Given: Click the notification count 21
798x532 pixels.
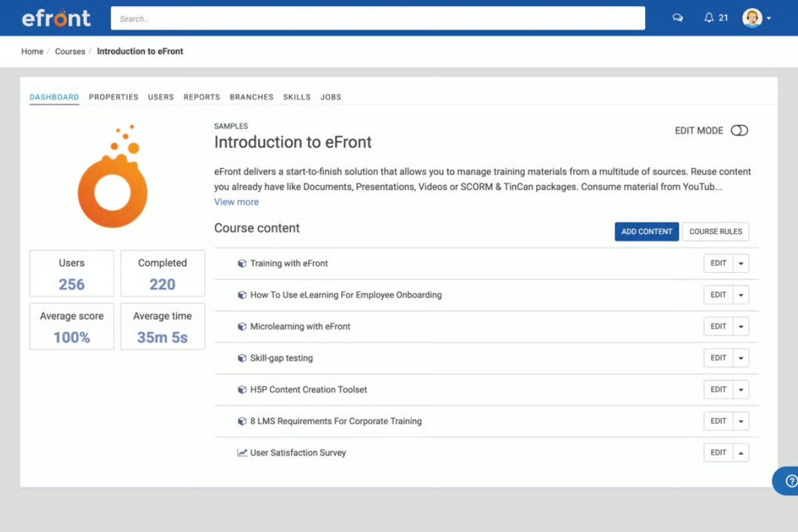Looking at the screenshot, I should (724, 18).
